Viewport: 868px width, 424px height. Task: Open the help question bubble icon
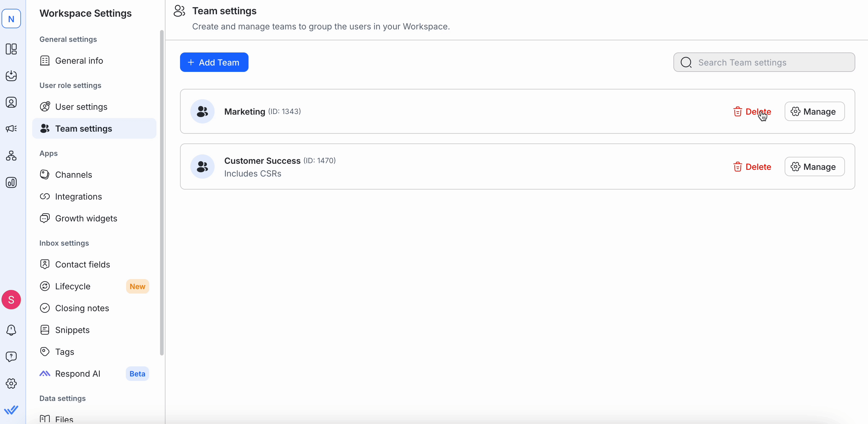11,357
